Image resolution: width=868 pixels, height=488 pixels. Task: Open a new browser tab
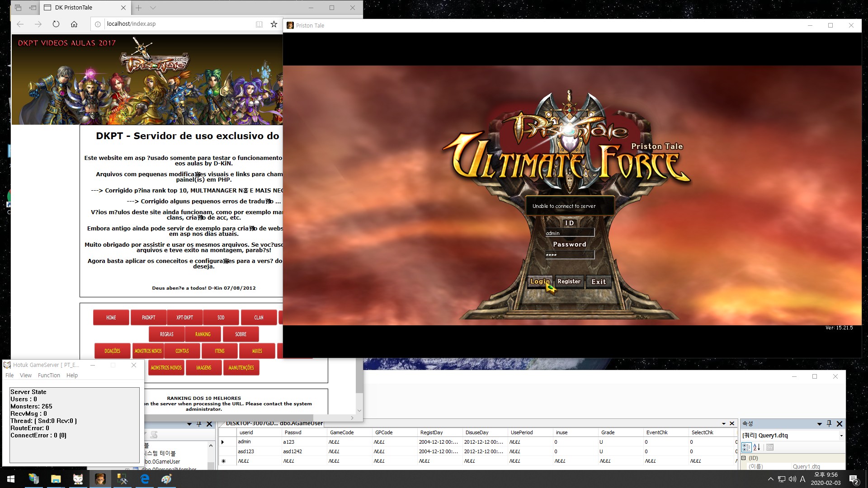(x=139, y=8)
